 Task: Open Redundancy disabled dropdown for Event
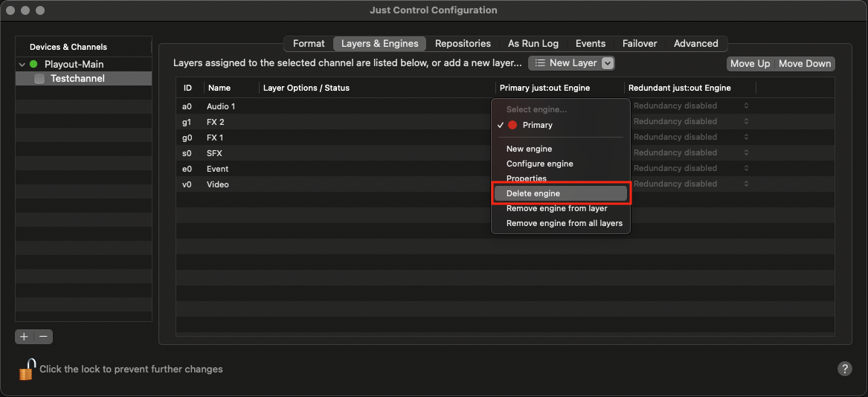tap(691, 168)
